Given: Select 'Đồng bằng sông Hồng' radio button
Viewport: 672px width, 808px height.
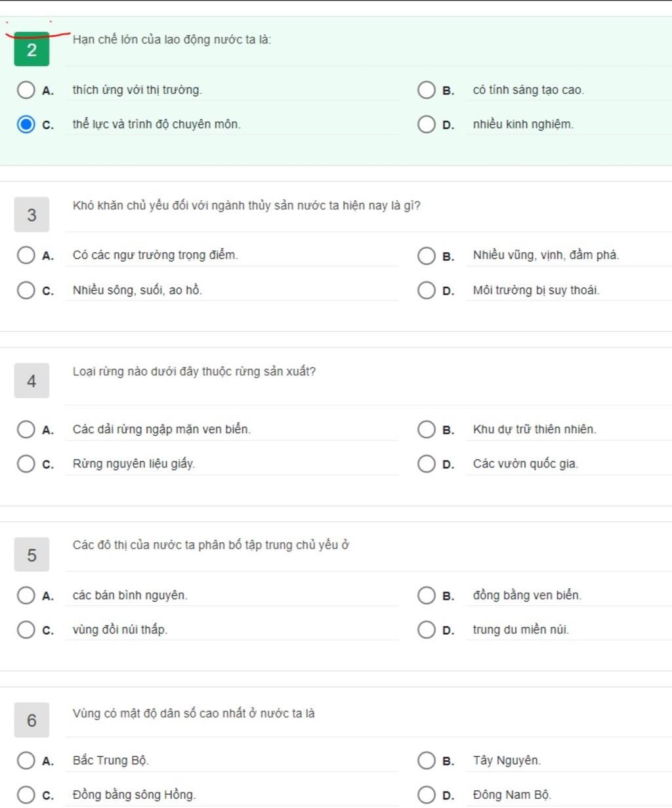Looking at the screenshot, I should click(26, 795).
